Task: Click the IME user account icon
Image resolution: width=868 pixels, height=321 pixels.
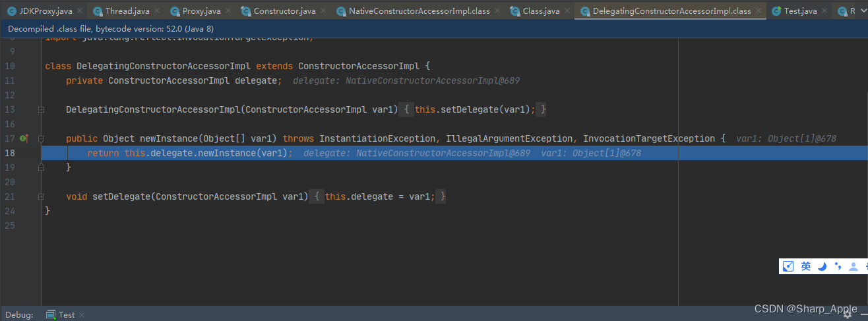Action: 853,266
